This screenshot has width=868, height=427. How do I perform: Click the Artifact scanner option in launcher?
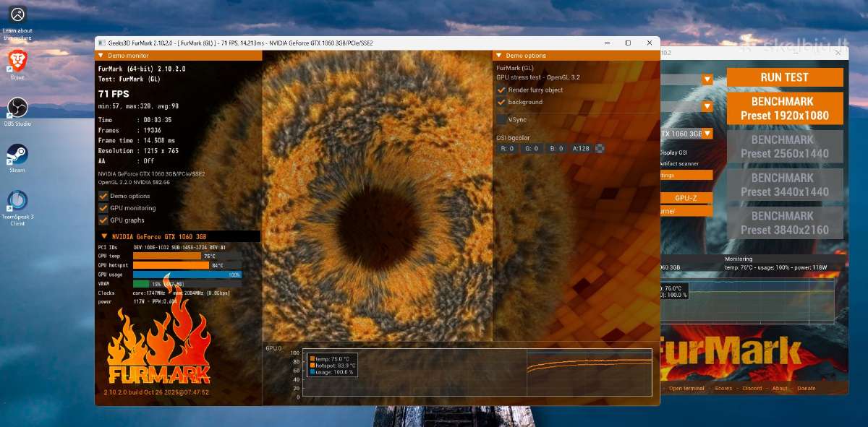tap(680, 164)
